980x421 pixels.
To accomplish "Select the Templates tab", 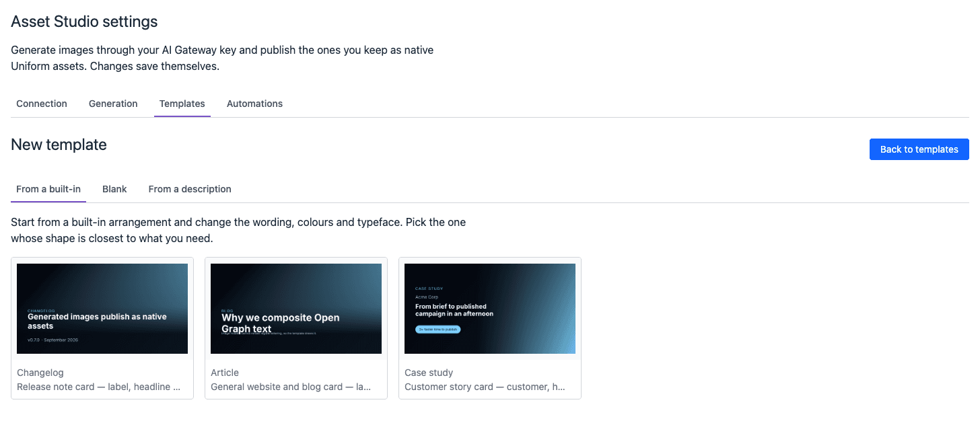I will point(182,104).
